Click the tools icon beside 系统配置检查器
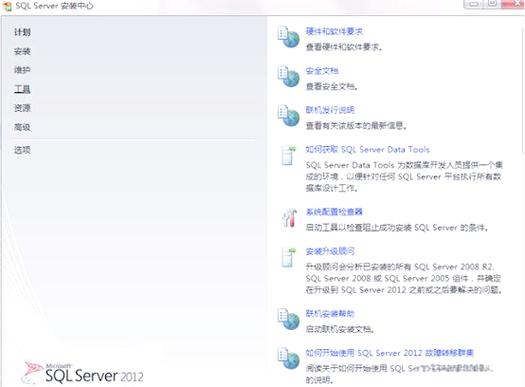The height and width of the screenshot is (387, 525). pos(290,218)
